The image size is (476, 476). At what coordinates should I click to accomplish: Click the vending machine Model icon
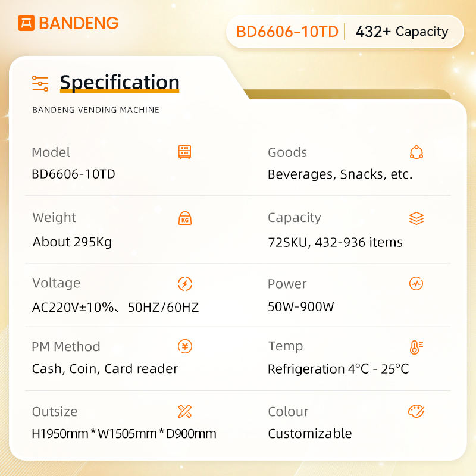[x=185, y=152]
